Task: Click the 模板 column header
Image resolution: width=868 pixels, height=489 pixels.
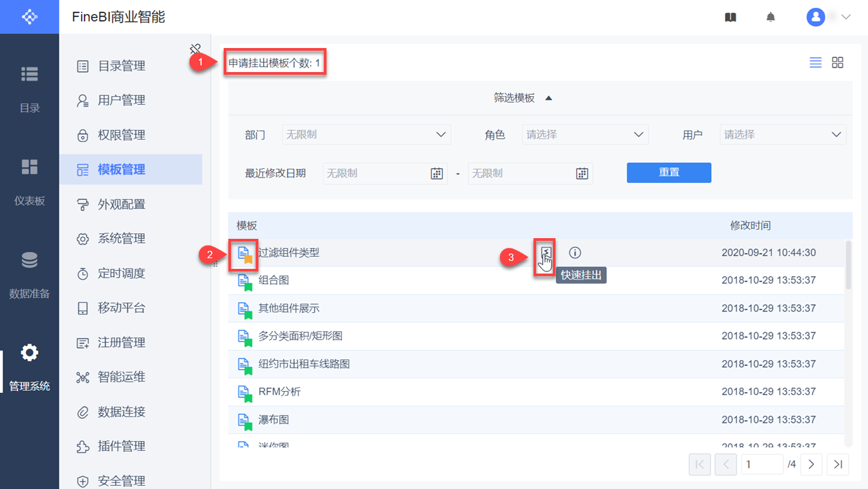Action: click(247, 225)
